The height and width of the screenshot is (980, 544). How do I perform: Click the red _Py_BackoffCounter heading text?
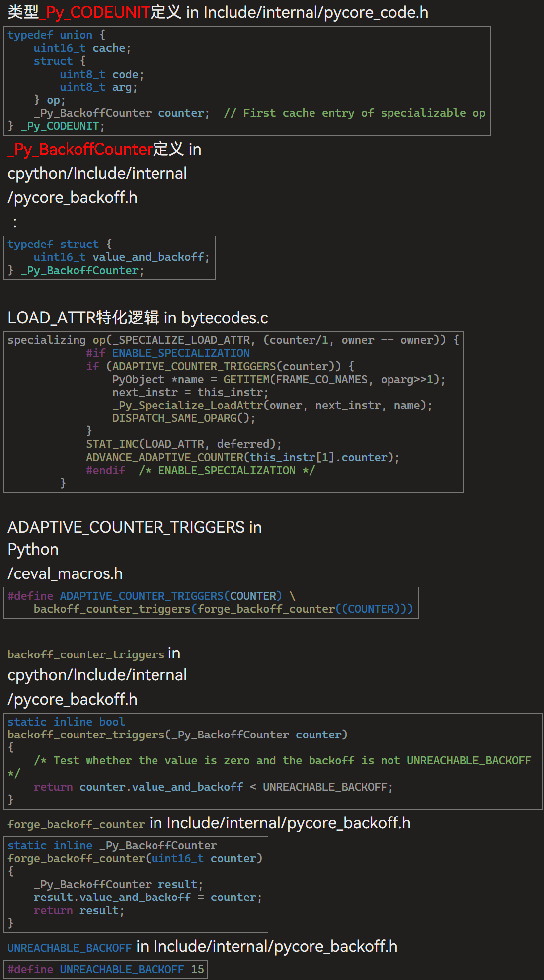pos(80,149)
